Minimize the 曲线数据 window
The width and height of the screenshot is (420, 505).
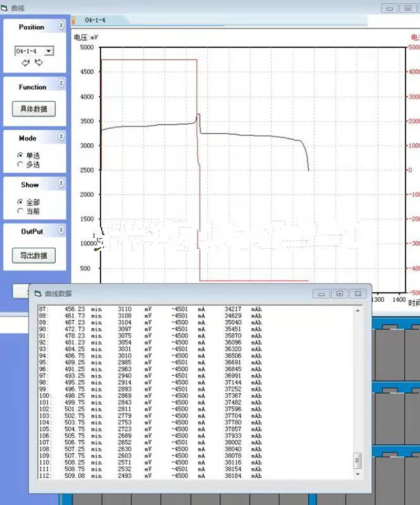321,294
